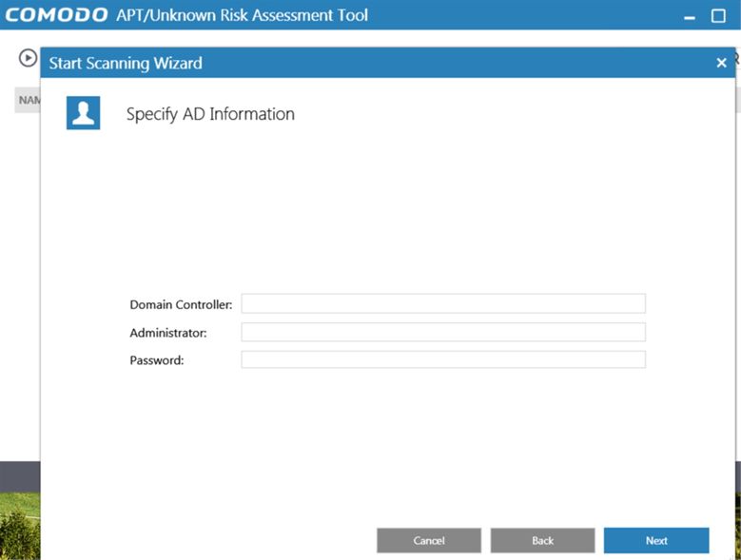741x560 pixels.
Task: Click the Domain Controller label
Action: [x=181, y=305]
